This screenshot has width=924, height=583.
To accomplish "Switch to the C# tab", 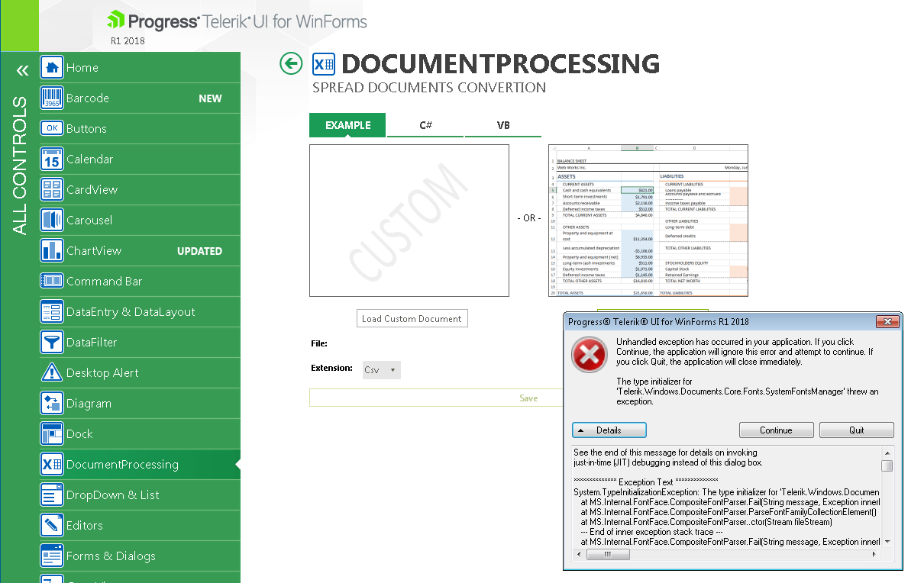I will (x=425, y=125).
